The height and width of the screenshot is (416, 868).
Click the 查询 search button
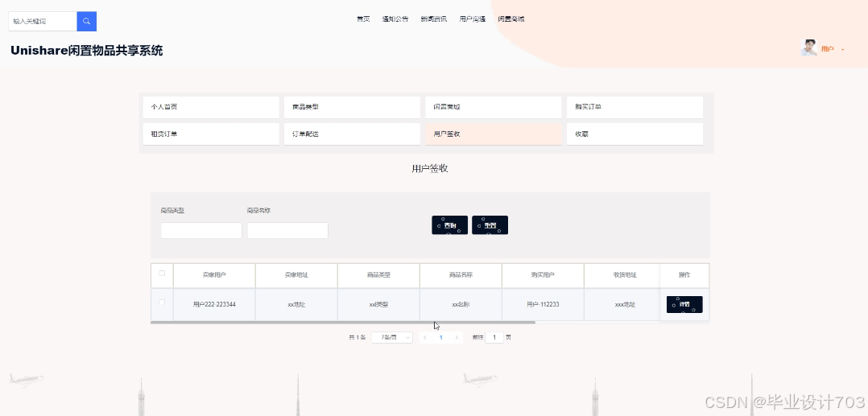(449, 225)
